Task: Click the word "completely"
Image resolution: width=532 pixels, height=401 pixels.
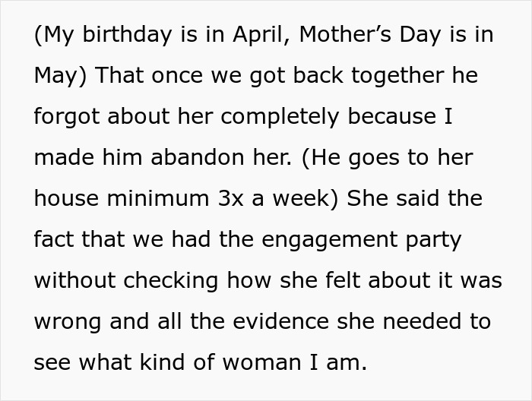Action: point(284,118)
